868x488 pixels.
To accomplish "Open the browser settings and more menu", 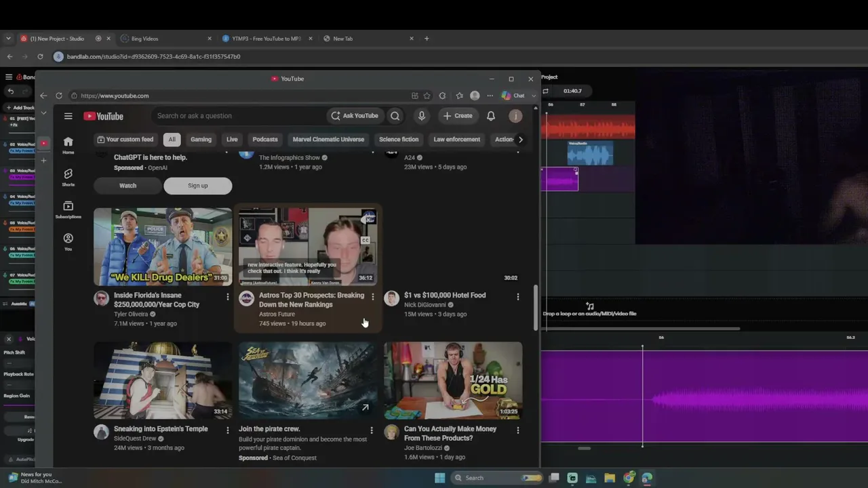I will tap(490, 96).
